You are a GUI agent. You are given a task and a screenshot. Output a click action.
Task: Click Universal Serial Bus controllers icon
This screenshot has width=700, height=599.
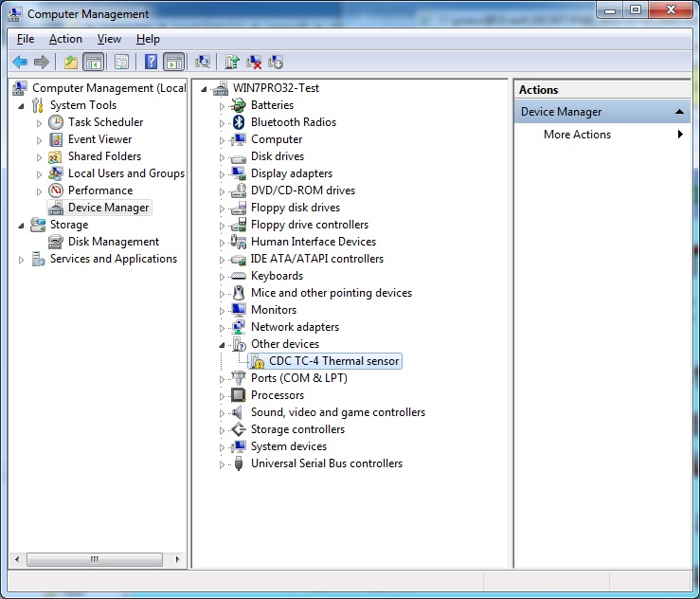click(239, 463)
